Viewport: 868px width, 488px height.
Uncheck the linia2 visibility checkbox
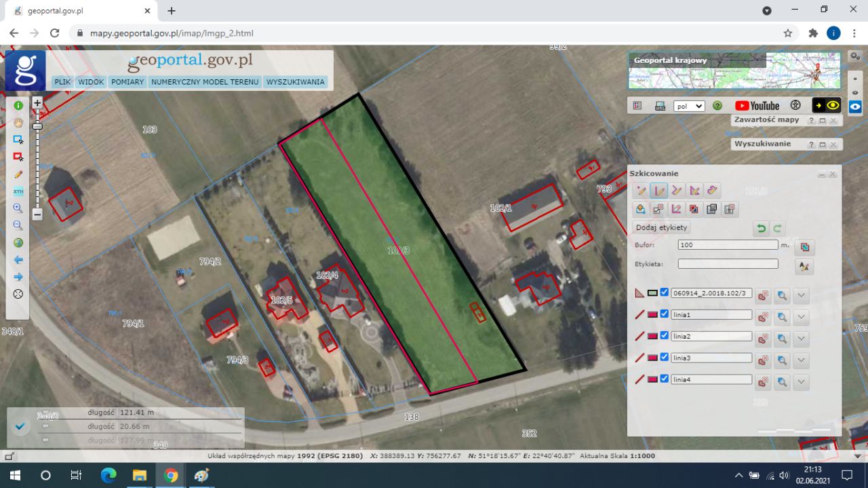(x=665, y=335)
